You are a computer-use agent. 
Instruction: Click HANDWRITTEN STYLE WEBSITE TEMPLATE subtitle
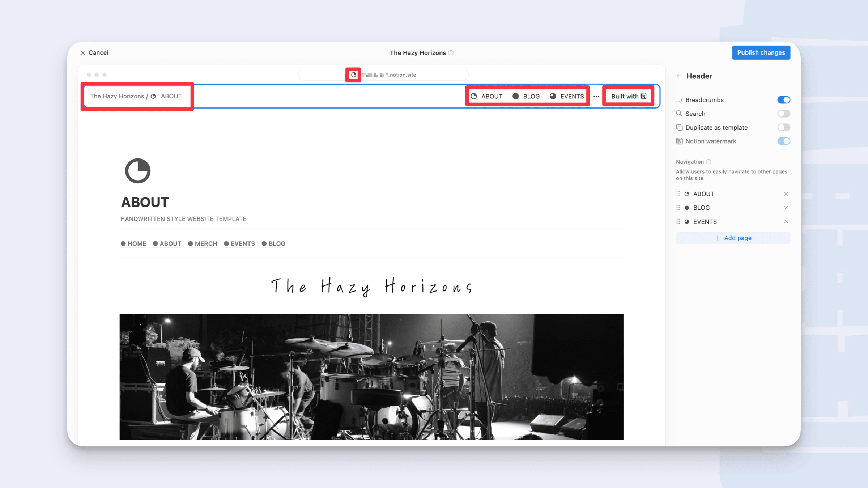coord(183,219)
